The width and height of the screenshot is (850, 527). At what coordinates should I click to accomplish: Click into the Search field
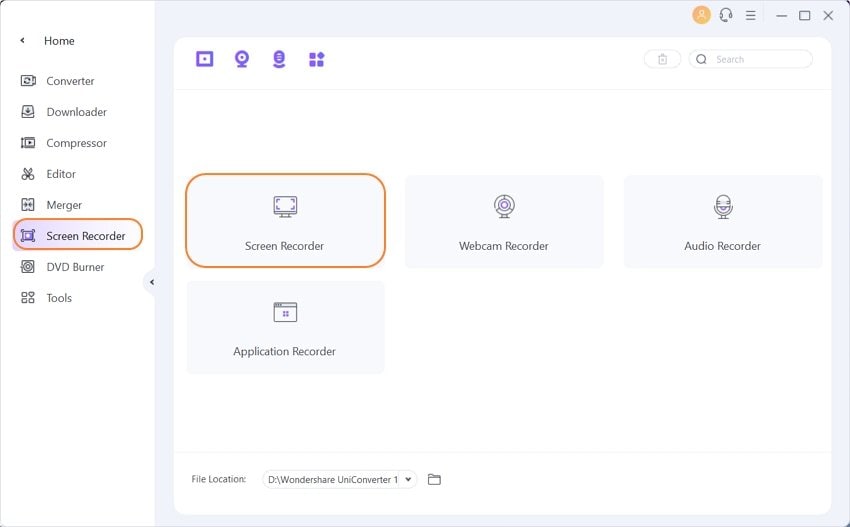(751, 59)
